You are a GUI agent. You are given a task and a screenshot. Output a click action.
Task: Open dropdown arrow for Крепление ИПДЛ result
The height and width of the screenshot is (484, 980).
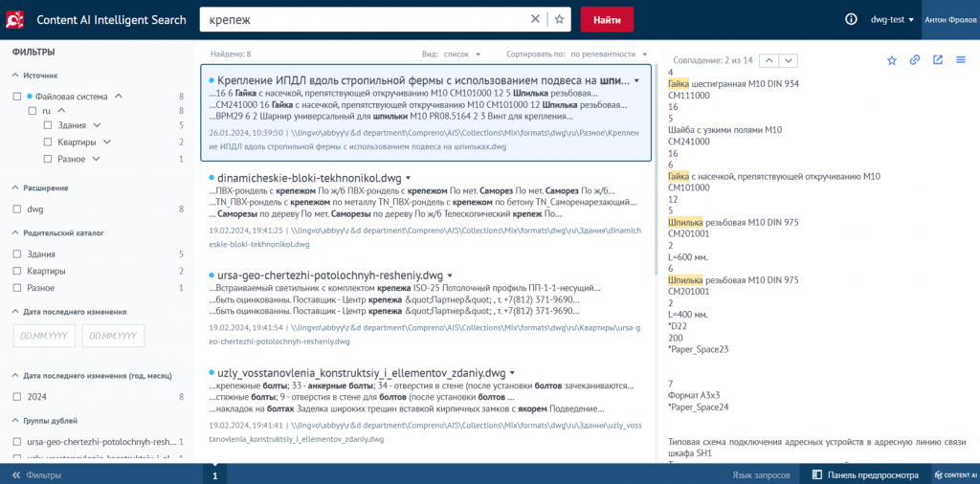point(636,81)
